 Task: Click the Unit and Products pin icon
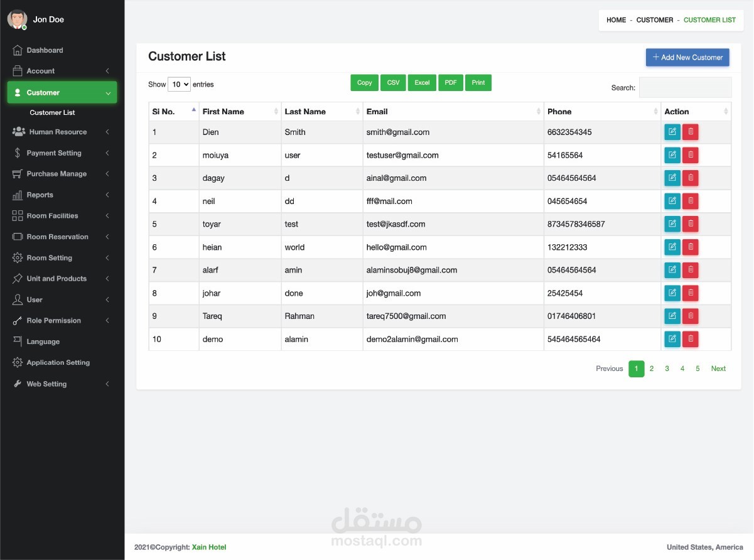coord(17,279)
